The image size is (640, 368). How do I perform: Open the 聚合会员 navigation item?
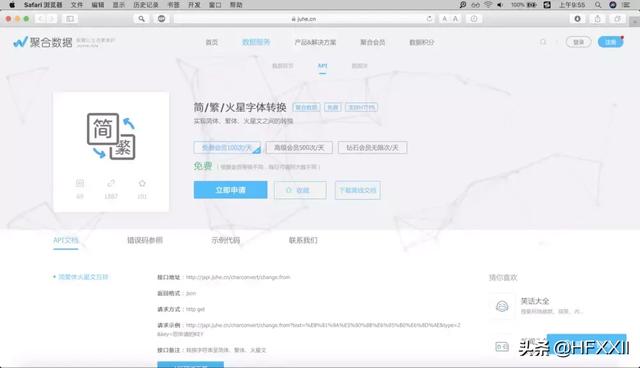[x=372, y=42]
